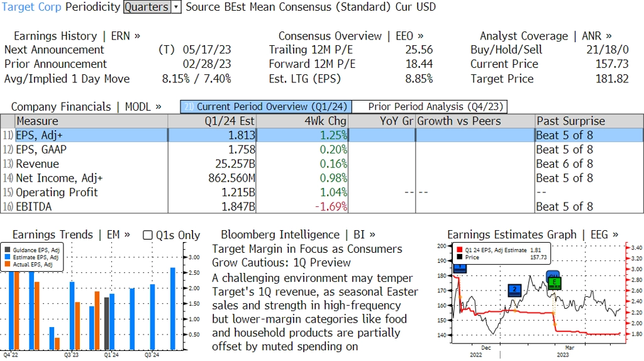Select the EBITDA measure row
The height and width of the screenshot is (361, 644).
pos(322,206)
